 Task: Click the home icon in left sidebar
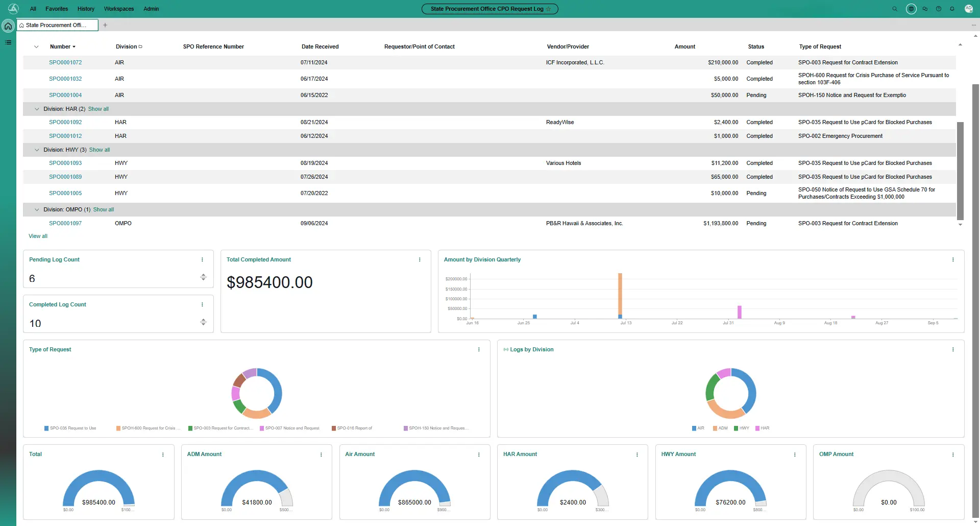[x=8, y=26]
